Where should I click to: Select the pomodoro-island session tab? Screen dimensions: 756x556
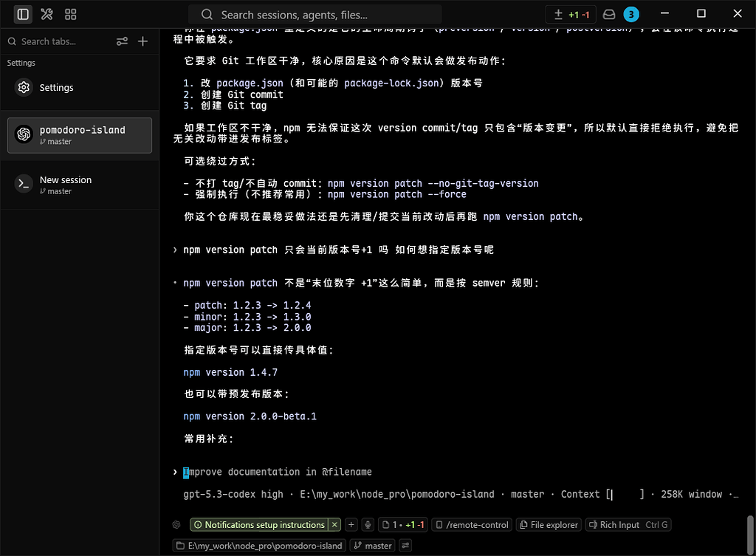point(80,135)
